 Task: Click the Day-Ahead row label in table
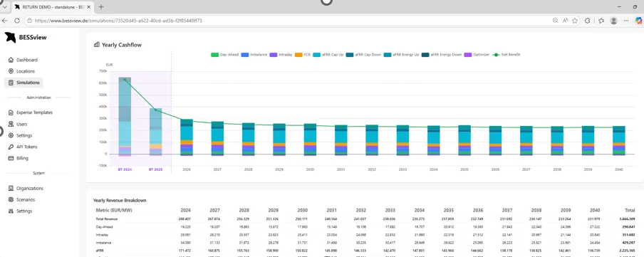coord(104,226)
